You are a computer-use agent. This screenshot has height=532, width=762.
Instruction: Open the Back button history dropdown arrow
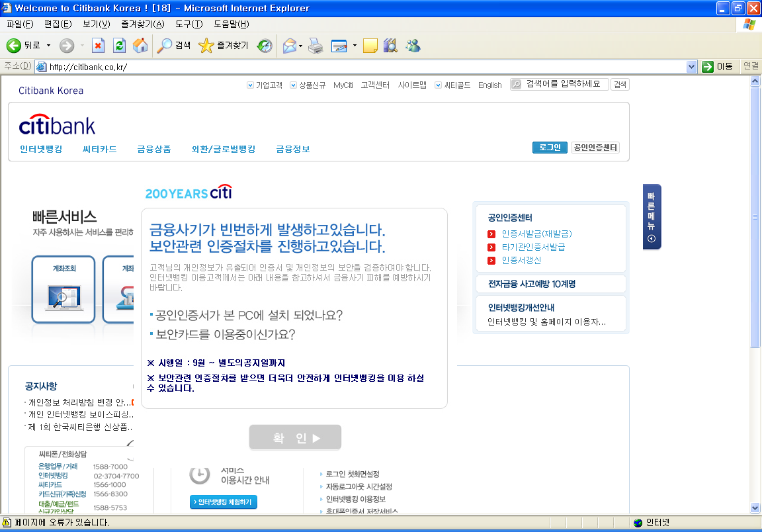point(48,46)
